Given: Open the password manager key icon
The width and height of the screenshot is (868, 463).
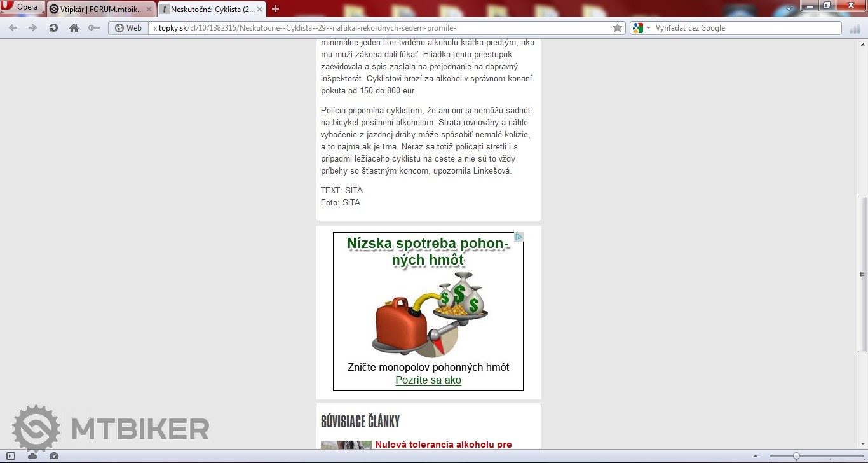Looking at the screenshot, I should [94, 28].
